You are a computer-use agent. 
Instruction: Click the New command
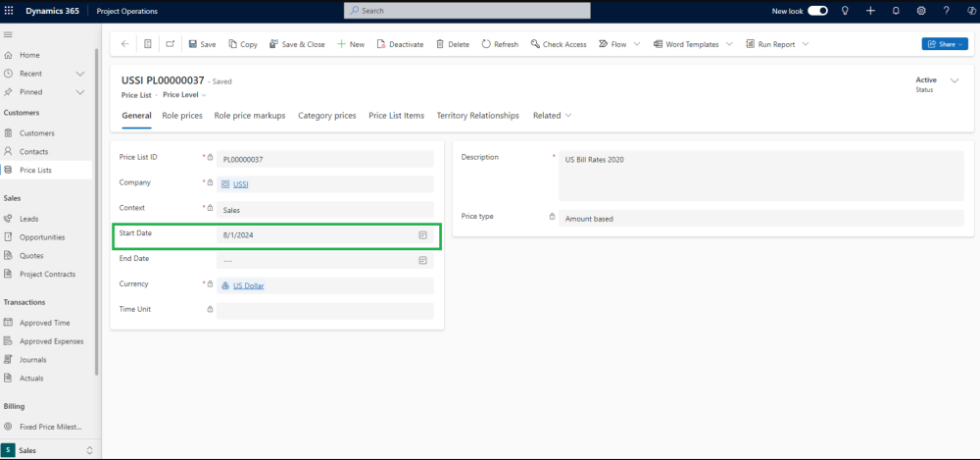point(351,44)
